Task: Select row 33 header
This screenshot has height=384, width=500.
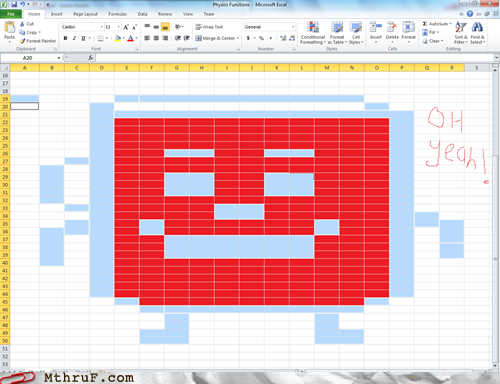Action: 5,208
